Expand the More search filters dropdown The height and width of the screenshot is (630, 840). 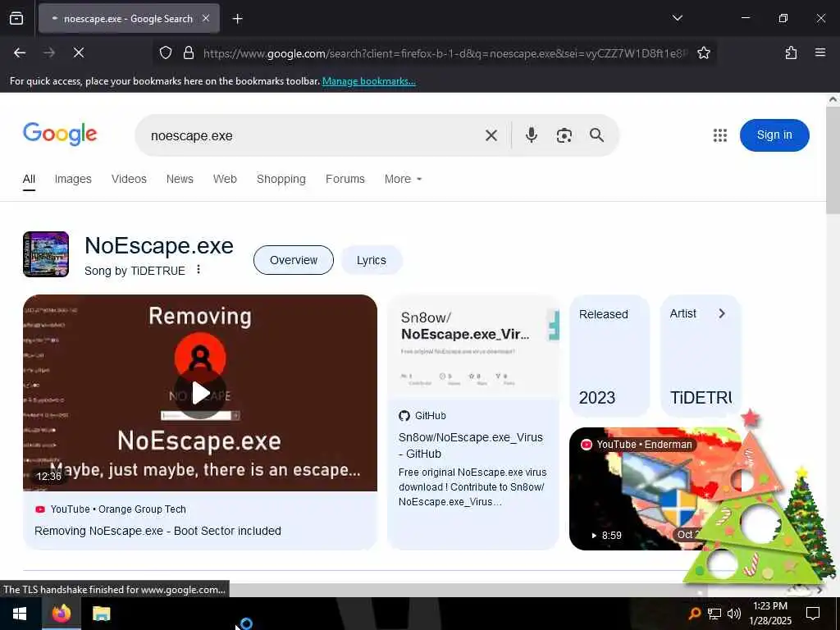pos(403,179)
